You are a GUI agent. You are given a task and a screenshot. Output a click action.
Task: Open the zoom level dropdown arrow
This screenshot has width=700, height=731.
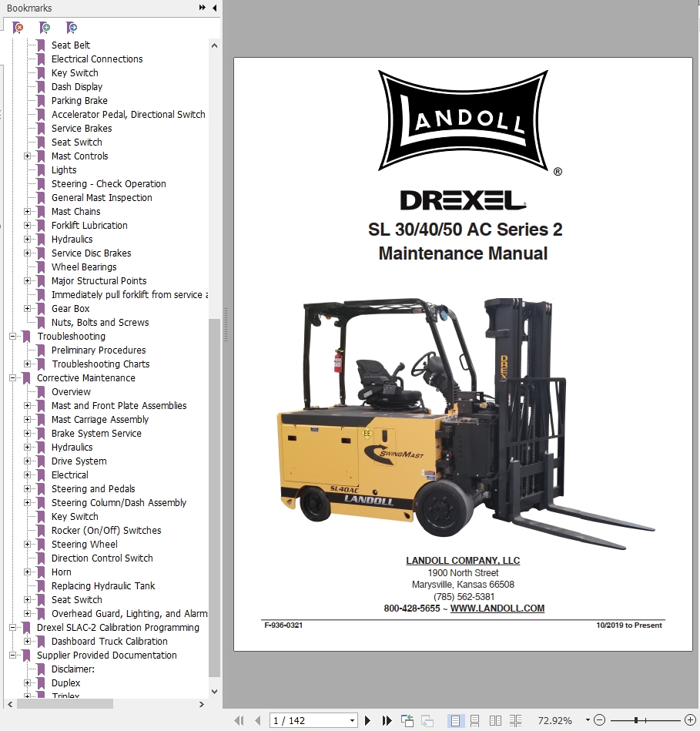pos(588,720)
